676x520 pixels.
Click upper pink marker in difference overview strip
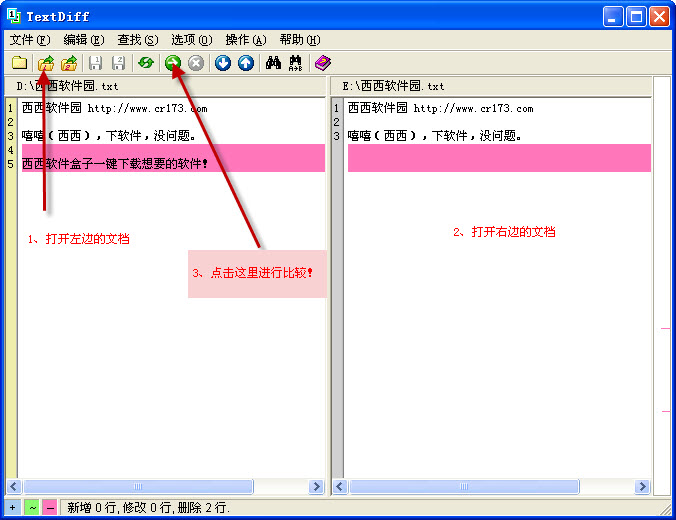[665, 329]
